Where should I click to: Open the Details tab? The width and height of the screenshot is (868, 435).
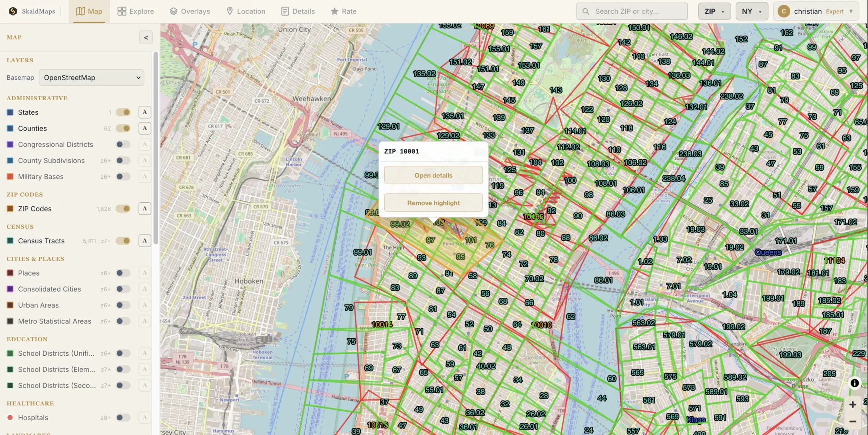pos(298,11)
